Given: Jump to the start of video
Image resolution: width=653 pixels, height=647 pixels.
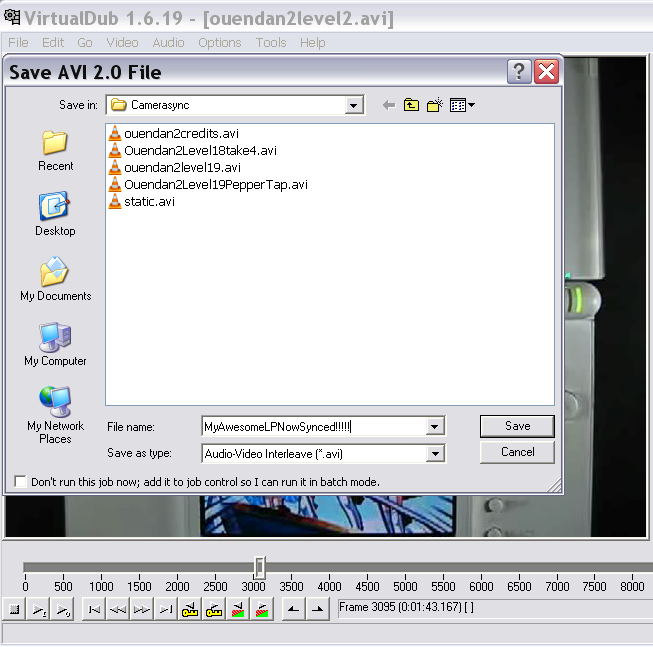Looking at the screenshot, I should [94, 610].
